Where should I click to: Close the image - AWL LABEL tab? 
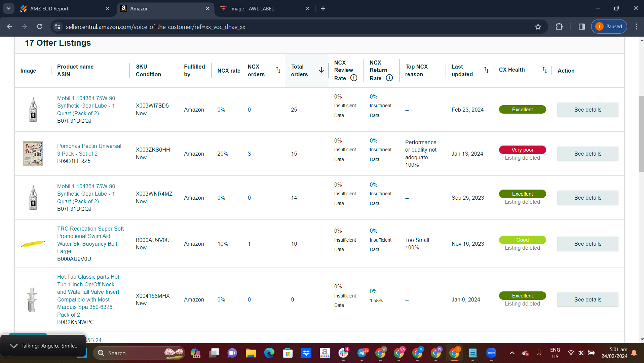coord(308,8)
